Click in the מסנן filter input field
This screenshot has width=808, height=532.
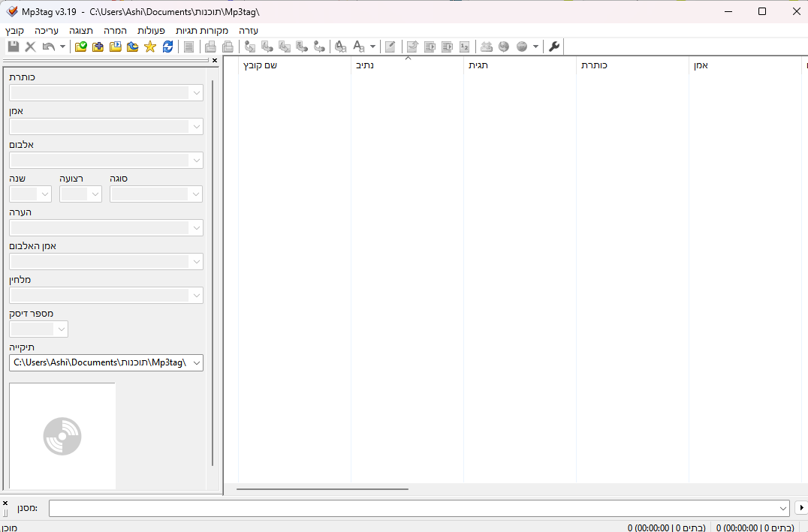tap(413, 508)
